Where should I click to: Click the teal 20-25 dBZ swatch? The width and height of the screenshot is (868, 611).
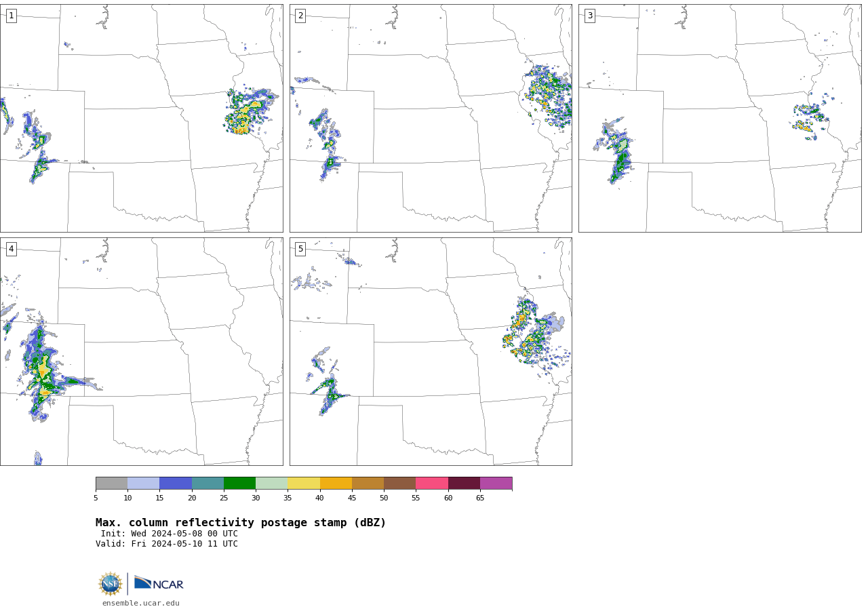[x=208, y=483]
